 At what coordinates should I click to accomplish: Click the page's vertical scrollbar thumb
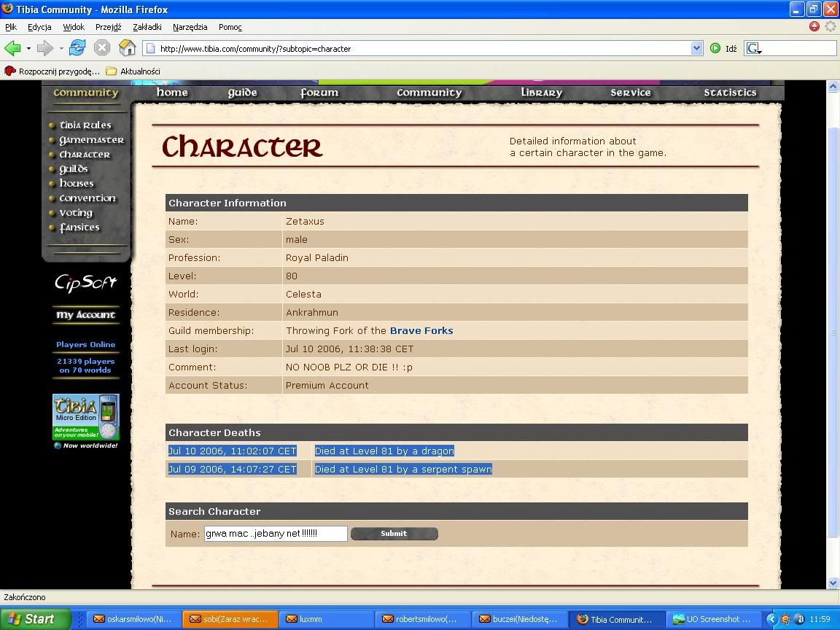click(x=833, y=332)
